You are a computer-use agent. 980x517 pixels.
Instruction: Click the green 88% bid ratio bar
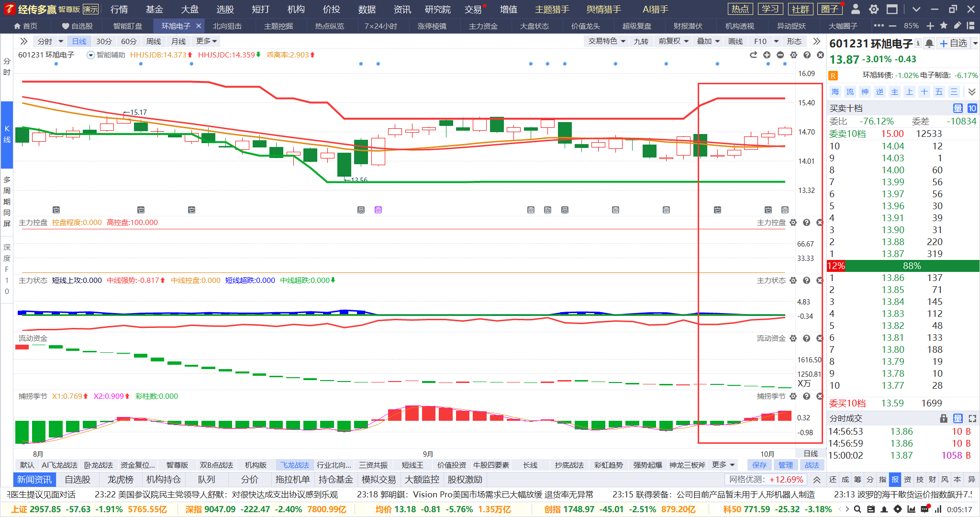912,266
